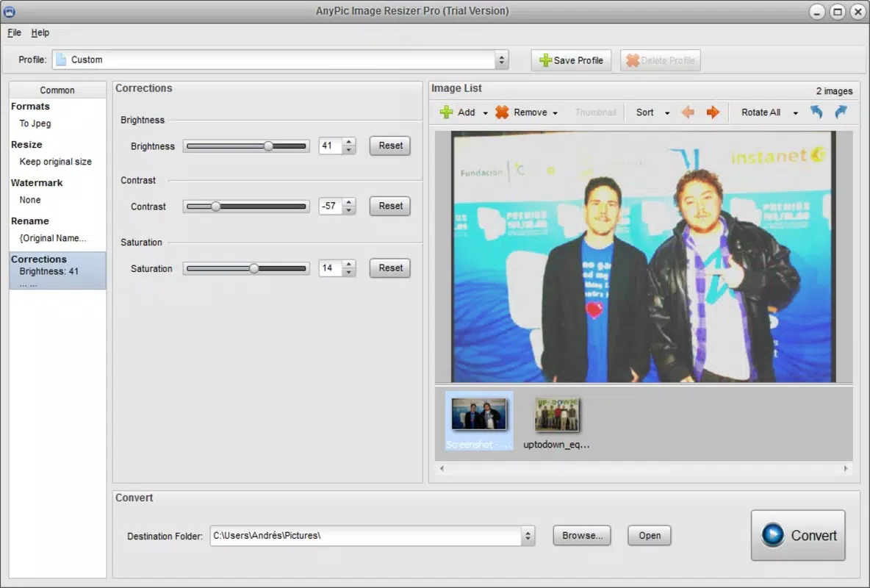Reset the Brightness value
870x588 pixels.
[390, 146]
